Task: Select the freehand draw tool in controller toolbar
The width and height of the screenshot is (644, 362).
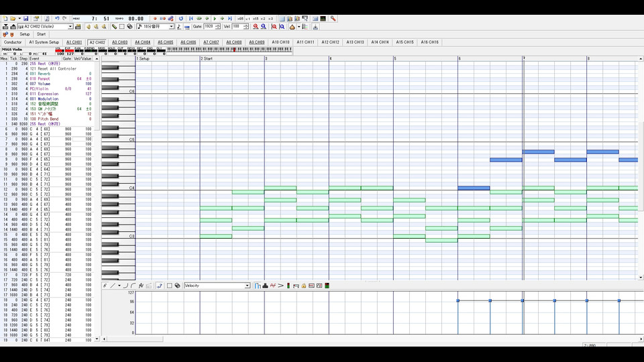Action: tap(105, 286)
